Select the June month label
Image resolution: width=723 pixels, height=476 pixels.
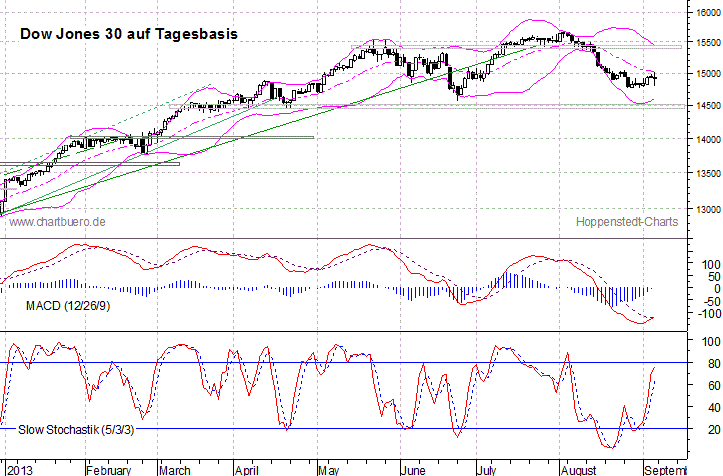point(413,470)
